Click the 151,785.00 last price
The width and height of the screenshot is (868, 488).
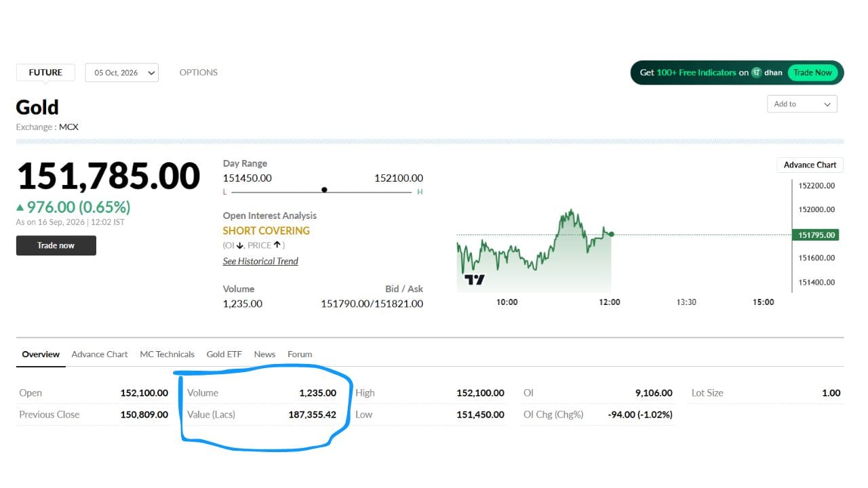point(108,176)
